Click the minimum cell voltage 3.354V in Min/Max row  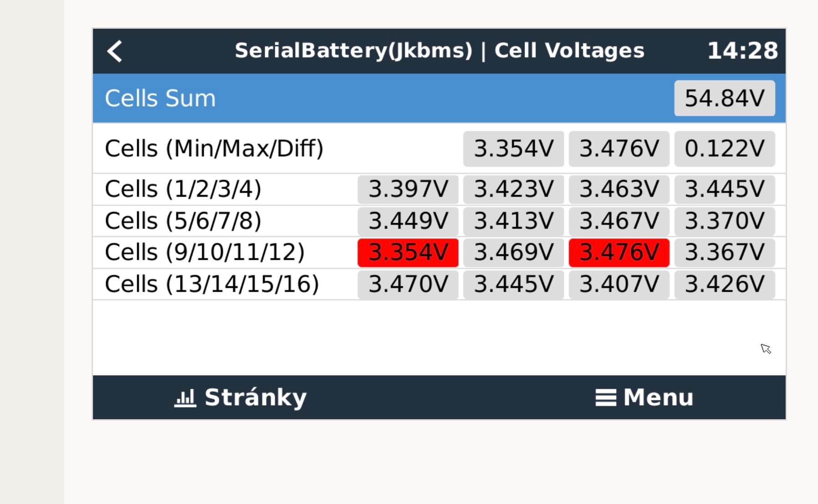tap(513, 149)
